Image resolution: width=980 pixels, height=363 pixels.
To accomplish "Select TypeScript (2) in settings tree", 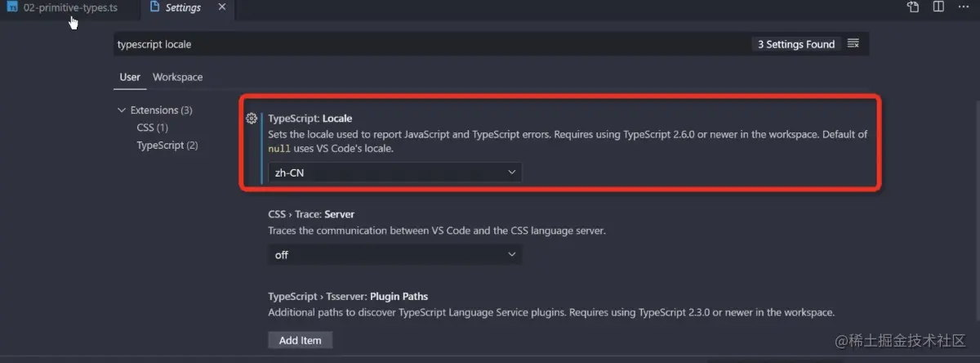I will (x=167, y=146).
